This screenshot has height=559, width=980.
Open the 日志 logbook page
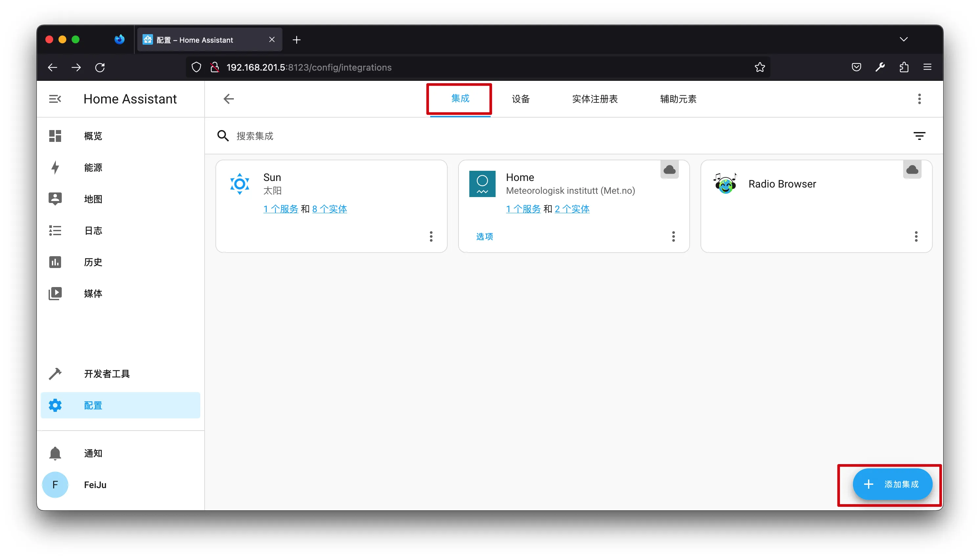coord(93,230)
